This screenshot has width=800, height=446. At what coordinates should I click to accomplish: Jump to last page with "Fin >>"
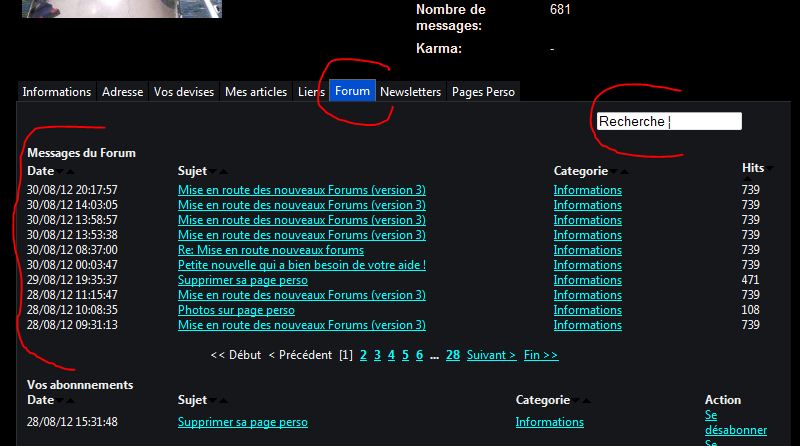(x=541, y=355)
